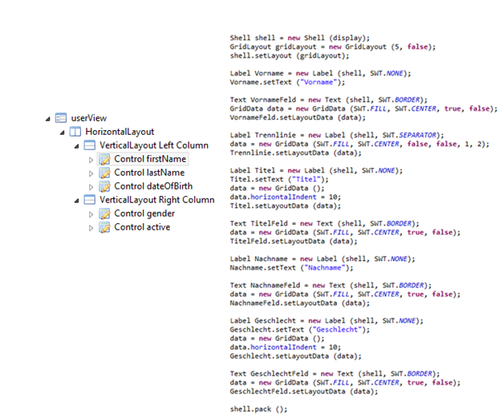Image resolution: width=504 pixels, height=420 pixels.
Task: Click the VerticalLayout Right Column icon
Action: 89,200
